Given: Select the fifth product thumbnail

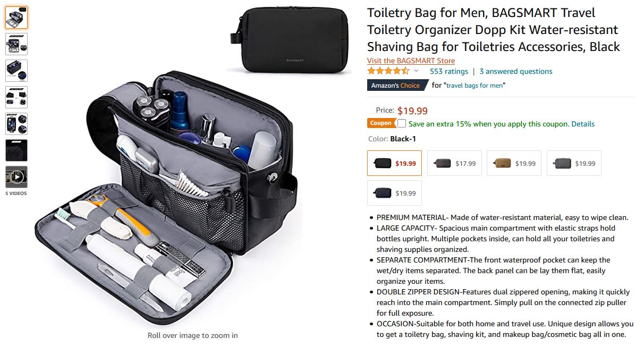Looking at the screenshot, I should (16, 124).
